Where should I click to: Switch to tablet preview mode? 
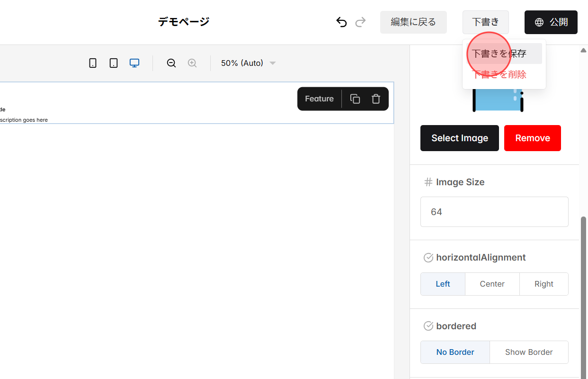pos(113,63)
